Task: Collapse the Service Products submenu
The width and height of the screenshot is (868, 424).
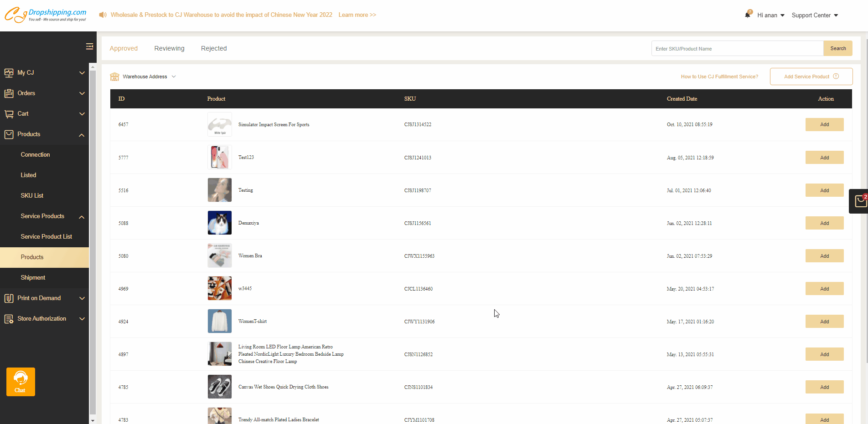Action: click(82, 217)
